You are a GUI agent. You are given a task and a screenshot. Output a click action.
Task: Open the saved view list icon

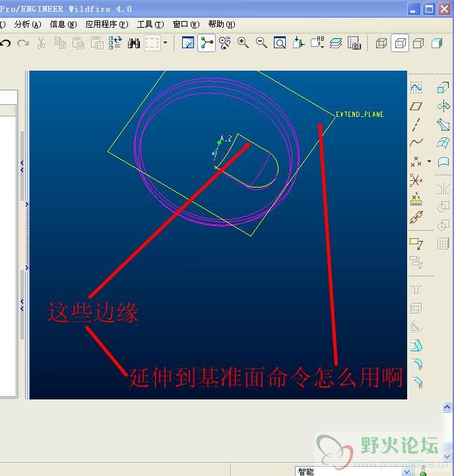point(317,43)
